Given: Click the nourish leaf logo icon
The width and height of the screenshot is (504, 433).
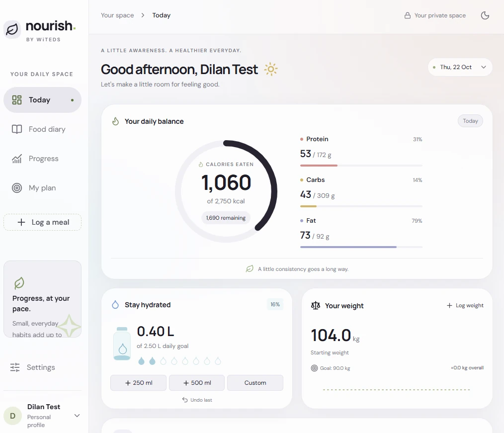Looking at the screenshot, I should tap(12, 29).
